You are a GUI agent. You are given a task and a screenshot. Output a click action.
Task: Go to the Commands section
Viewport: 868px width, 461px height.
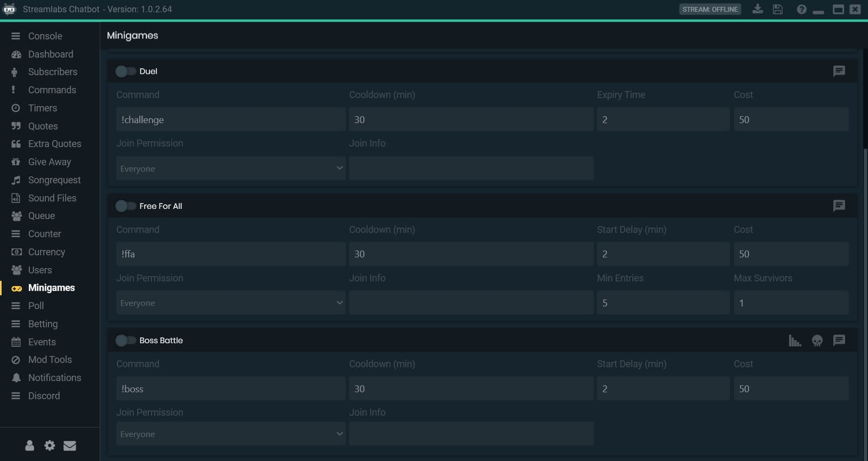pos(52,90)
